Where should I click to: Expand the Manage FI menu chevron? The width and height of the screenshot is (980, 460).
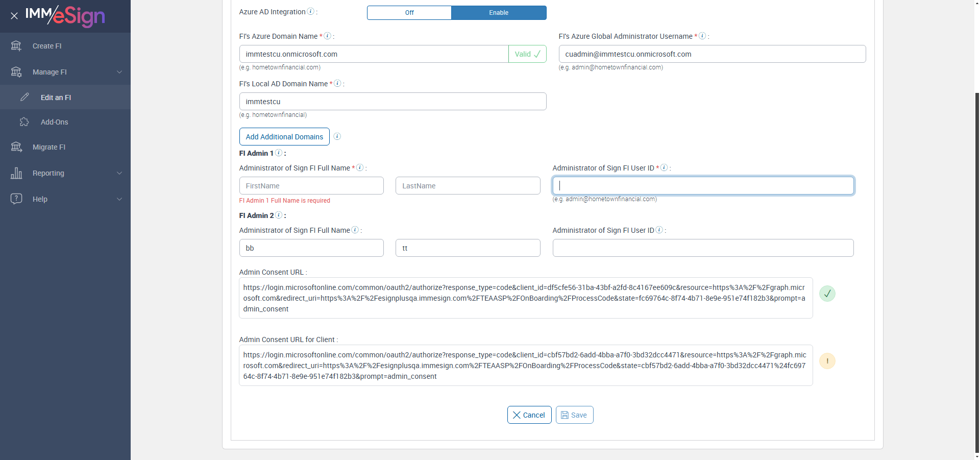tap(119, 72)
